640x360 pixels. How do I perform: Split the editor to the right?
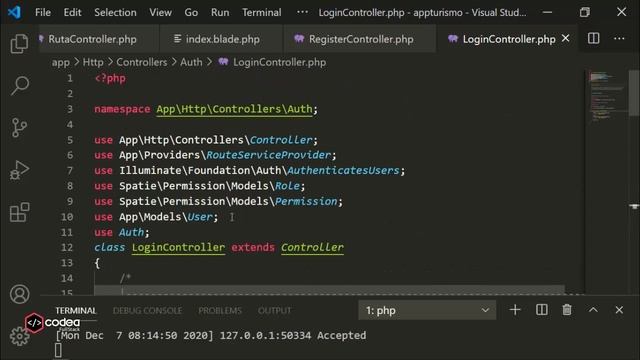[x=593, y=39]
